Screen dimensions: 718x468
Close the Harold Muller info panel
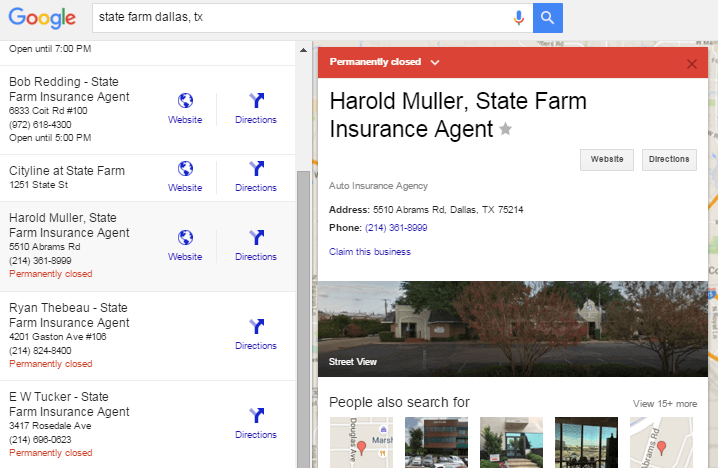691,64
